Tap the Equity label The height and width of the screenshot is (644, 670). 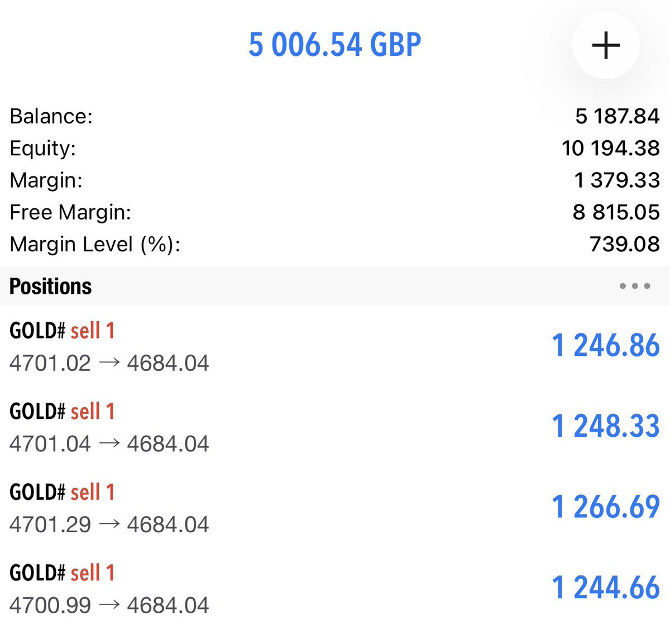(42, 149)
